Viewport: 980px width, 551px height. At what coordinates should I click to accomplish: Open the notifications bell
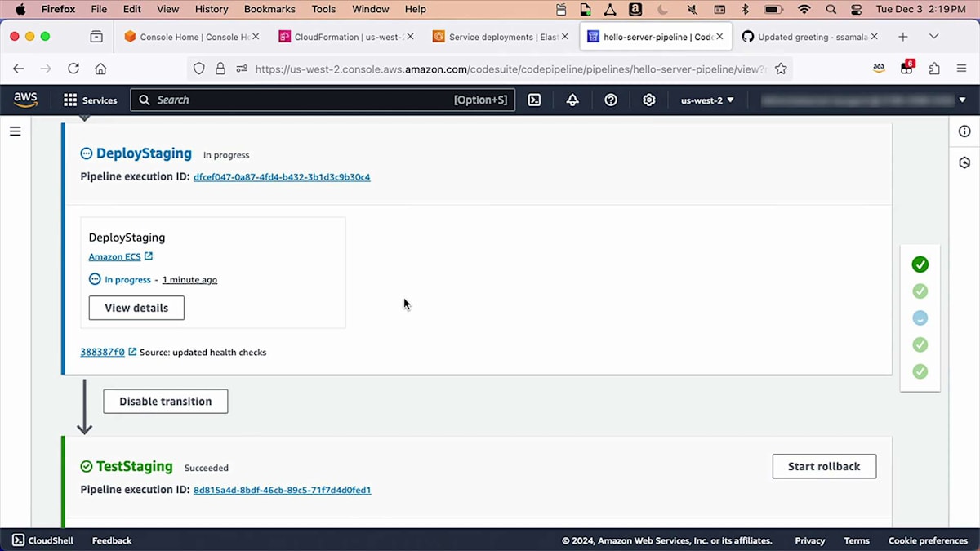(x=572, y=100)
